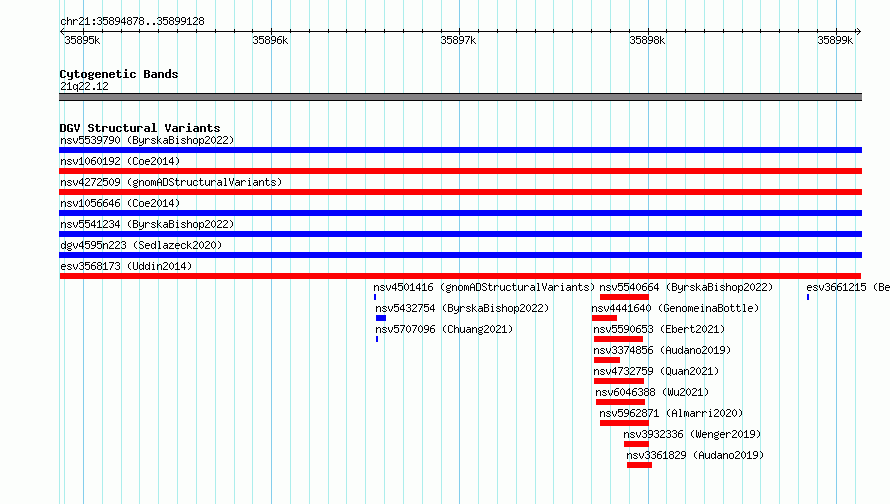Select the nsv4732759 (Quan2021) label
890x504 pixels.
(656, 371)
